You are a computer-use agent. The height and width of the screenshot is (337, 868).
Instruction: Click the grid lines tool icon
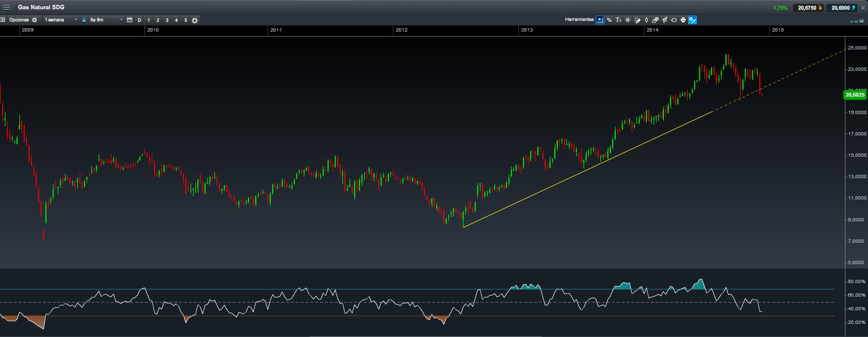(x=628, y=20)
